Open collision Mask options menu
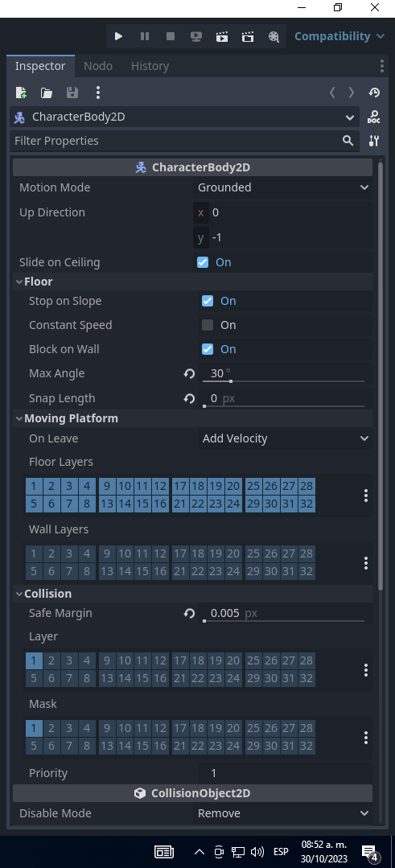Image resolution: width=395 pixels, height=868 pixels. click(x=366, y=738)
